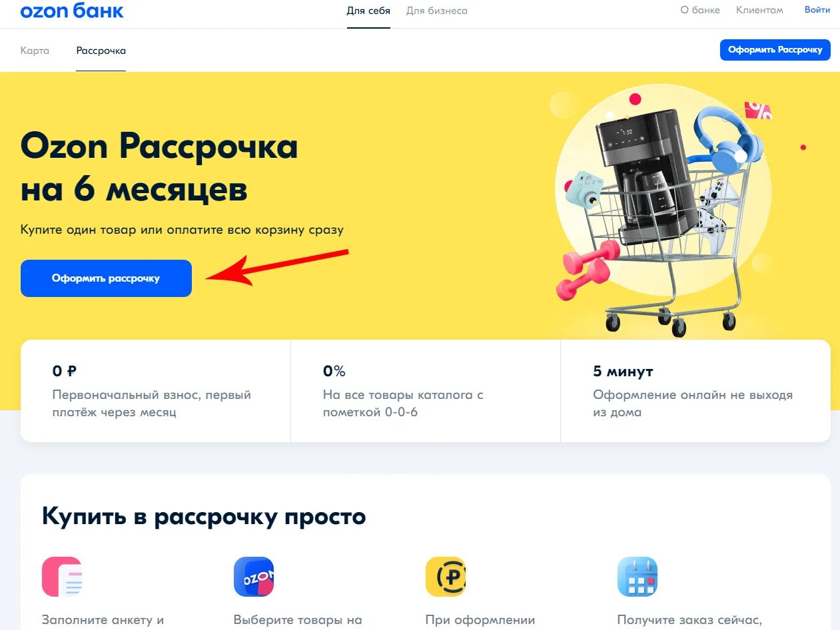Select the 0% catalog items card
The image size is (840, 630).
426,391
